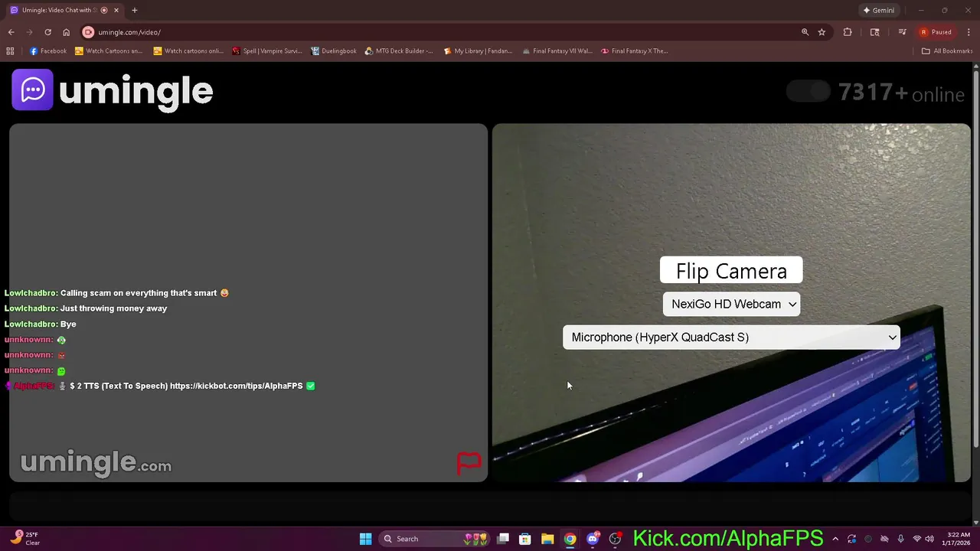Open the Windows Start menu
980x551 pixels.
click(365, 539)
